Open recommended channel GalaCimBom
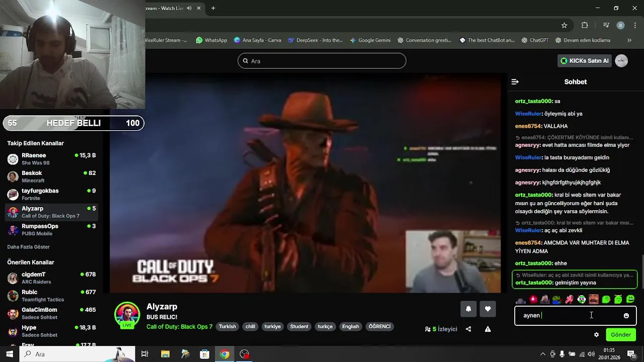 tap(51, 313)
